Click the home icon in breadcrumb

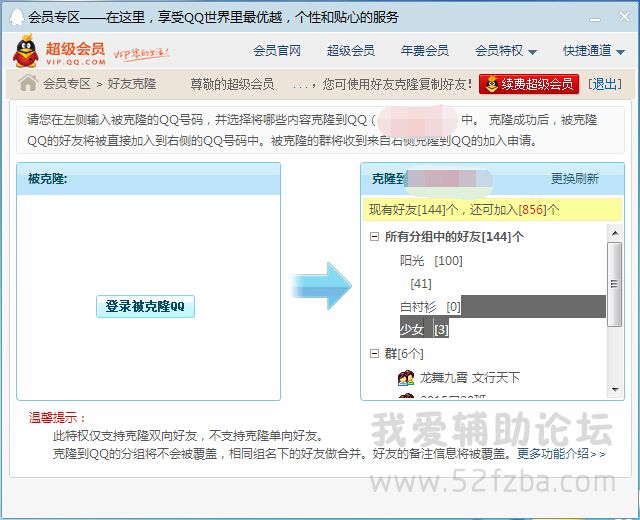tap(28, 83)
